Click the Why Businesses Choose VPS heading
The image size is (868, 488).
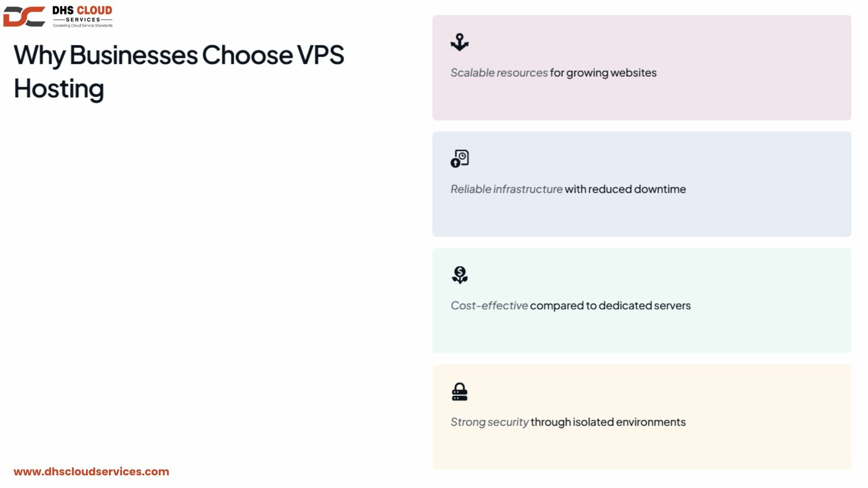[x=179, y=55]
